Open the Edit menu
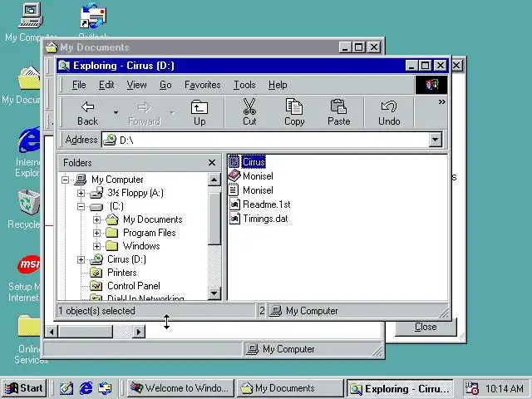Image resolution: width=532 pixels, height=399 pixels. click(x=106, y=85)
